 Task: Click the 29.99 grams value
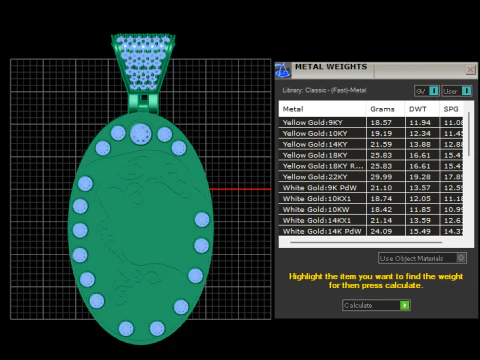pos(381,177)
